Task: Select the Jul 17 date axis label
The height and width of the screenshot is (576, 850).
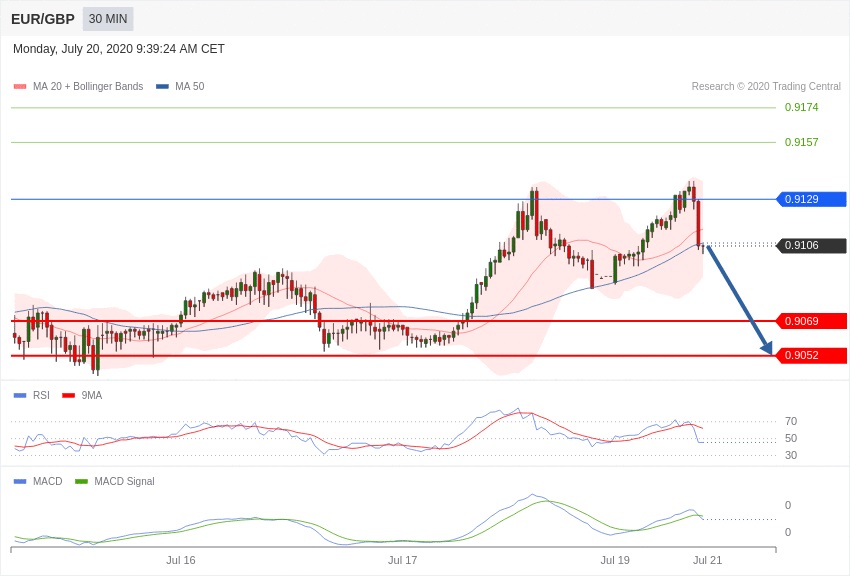Action: (x=403, y=560)
